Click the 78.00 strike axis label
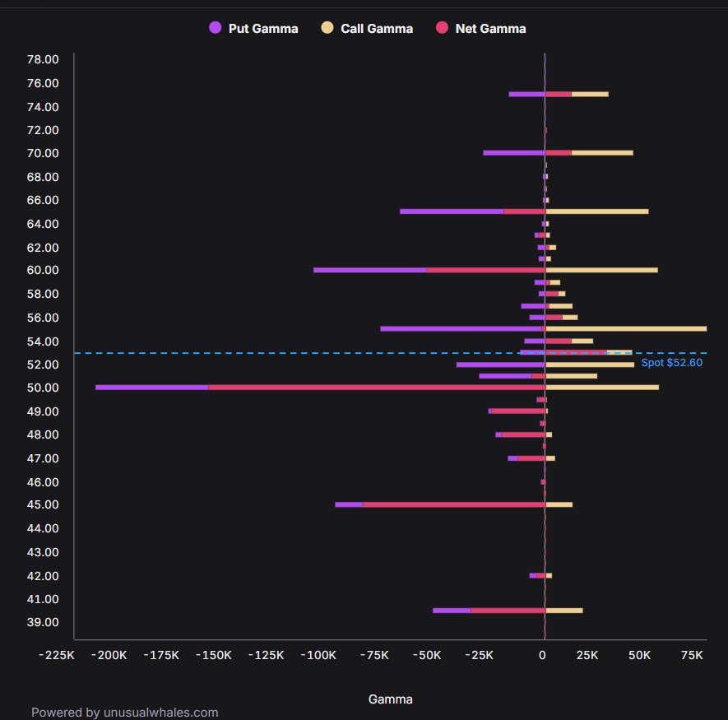728x720 pixels. point(43,59)
